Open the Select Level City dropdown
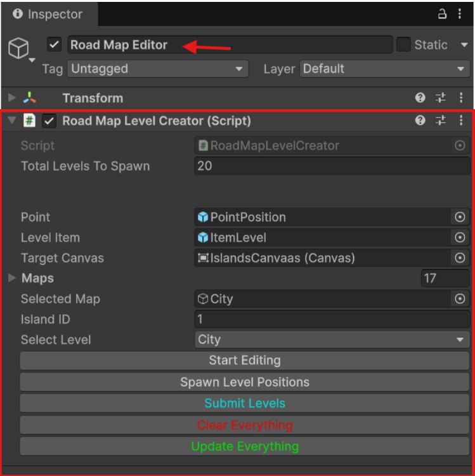This screenshot has height=476, width=475. pos(332,340)
